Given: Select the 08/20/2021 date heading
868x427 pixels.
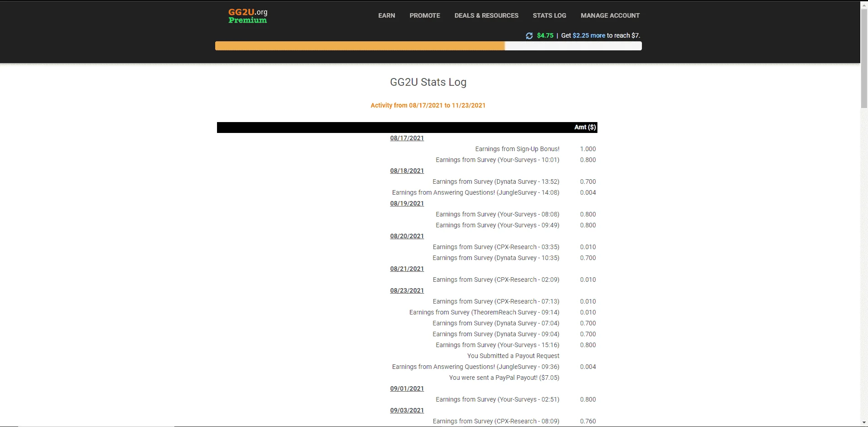Looking at the screenshot, I should coord(407,236).
